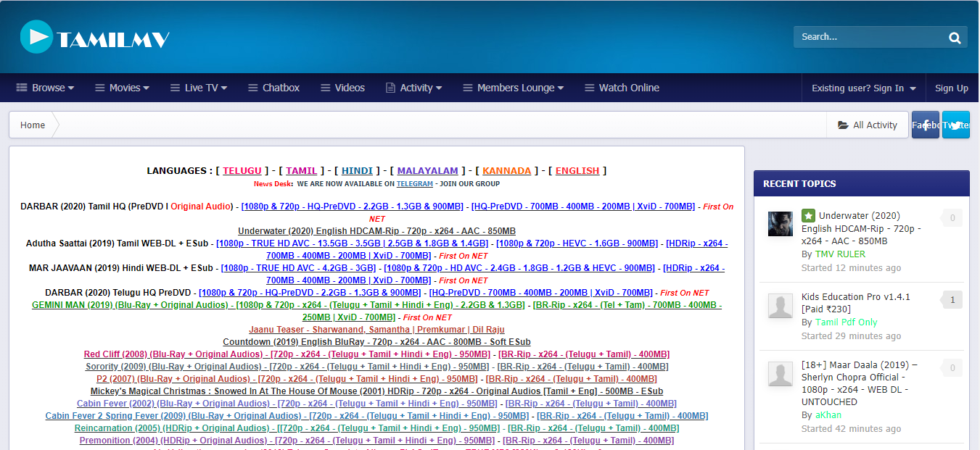The height and width of the screenshot is (450, 980).
Task: Open Underwater (2020) English HDCAM-Rip link
Action: [376, 231]
